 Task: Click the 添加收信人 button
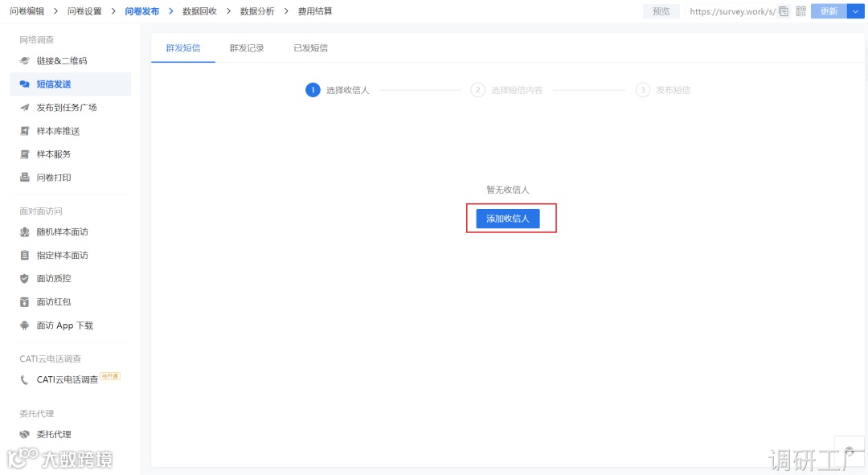point(508,219)
